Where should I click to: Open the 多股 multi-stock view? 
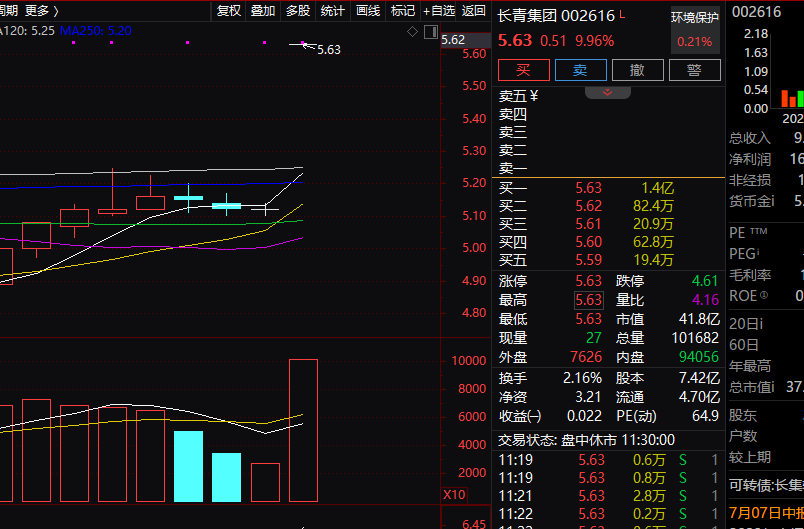click(298, 10)
